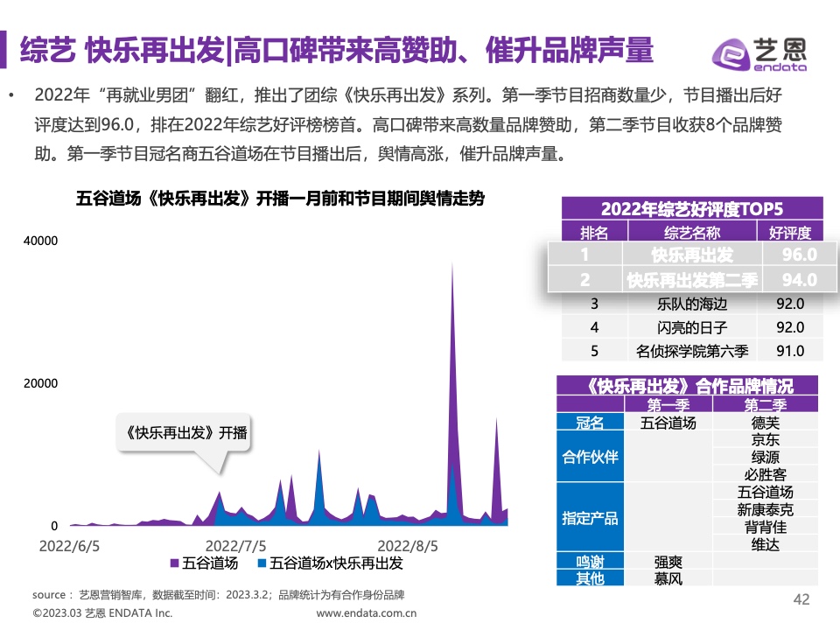Screen dimensions: 840x630
Task: Click the 乐队的海边 row name
Action: [x=691, y=304]
